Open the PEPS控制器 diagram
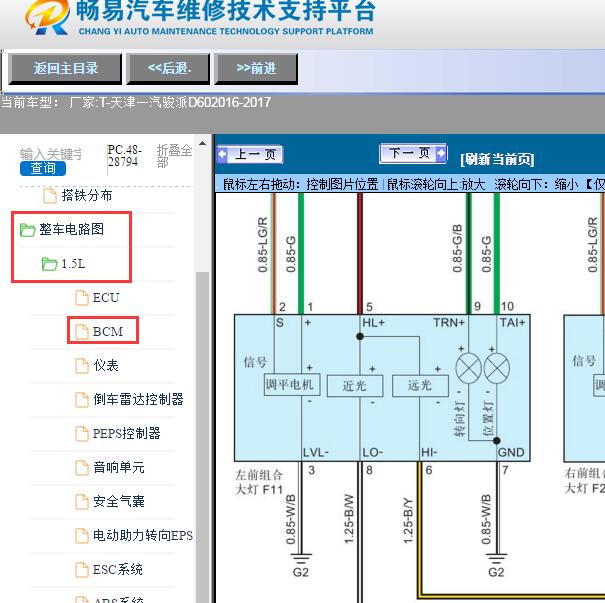605x603 pixels. 127,433
